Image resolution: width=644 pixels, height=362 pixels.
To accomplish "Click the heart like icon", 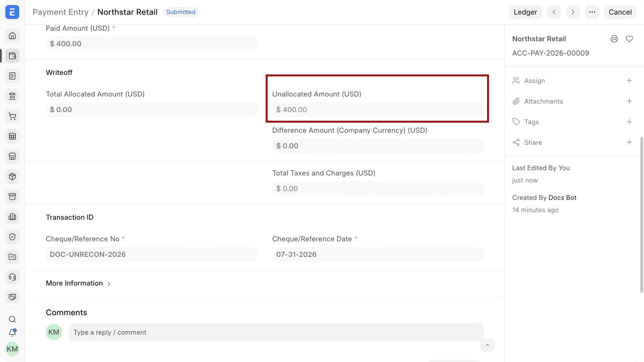I will tap(629, 39).
